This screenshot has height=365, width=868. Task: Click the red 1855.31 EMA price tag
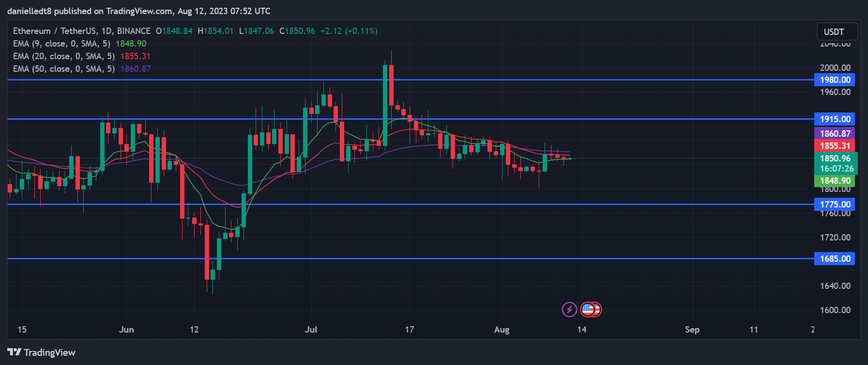click(x=835, y=146)
